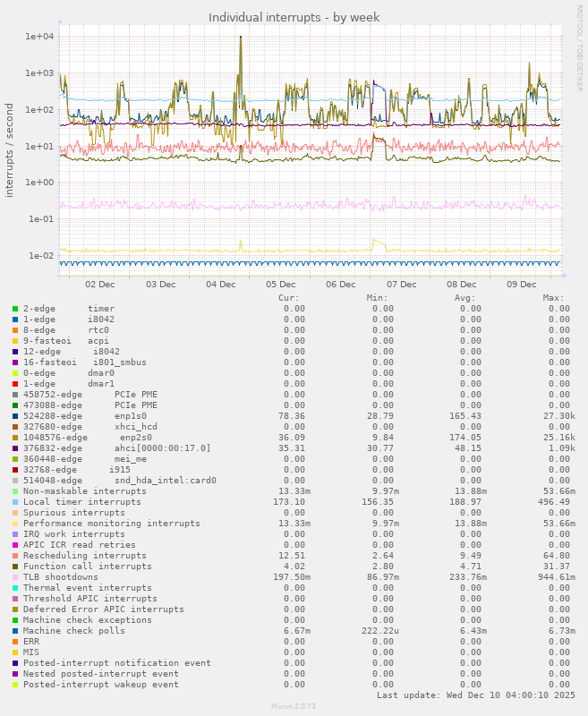This screenshot has width=588, height=716.
Task: Click the "09 Dec" x-axis date label
Action: pyautogui.click(x=522, y=285)
